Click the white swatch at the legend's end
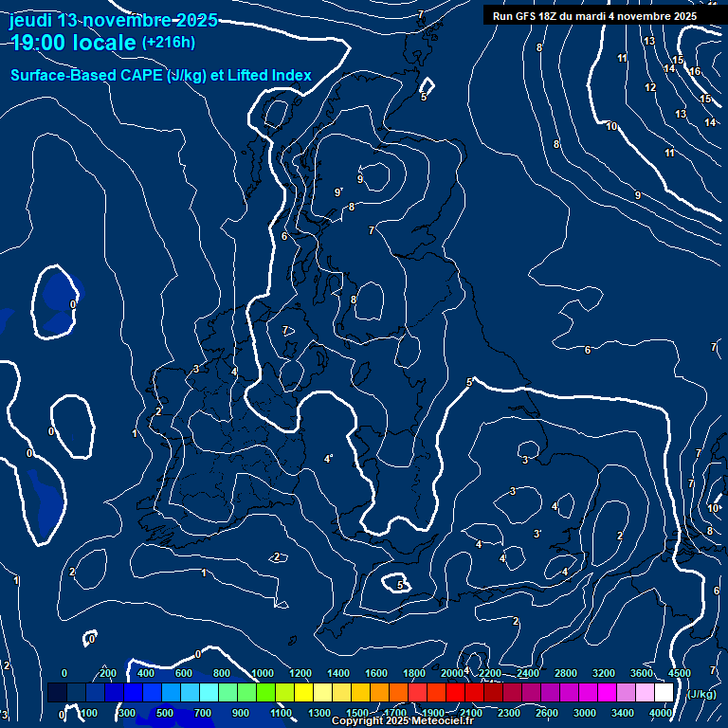 (664, 692)
